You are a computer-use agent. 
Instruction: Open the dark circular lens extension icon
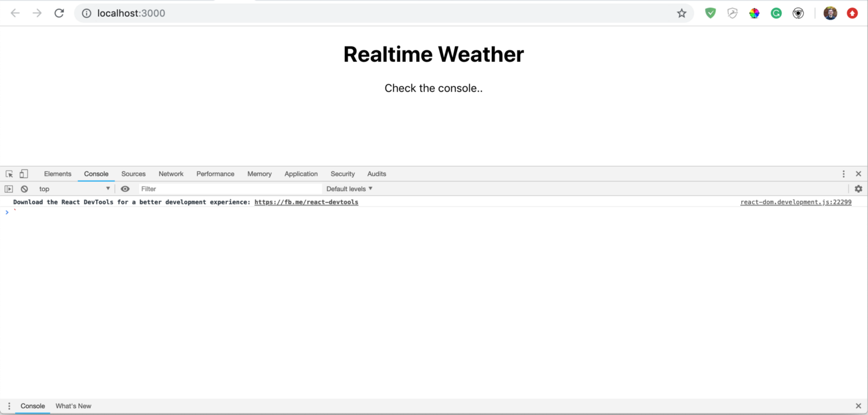click(x=798, y=13)
